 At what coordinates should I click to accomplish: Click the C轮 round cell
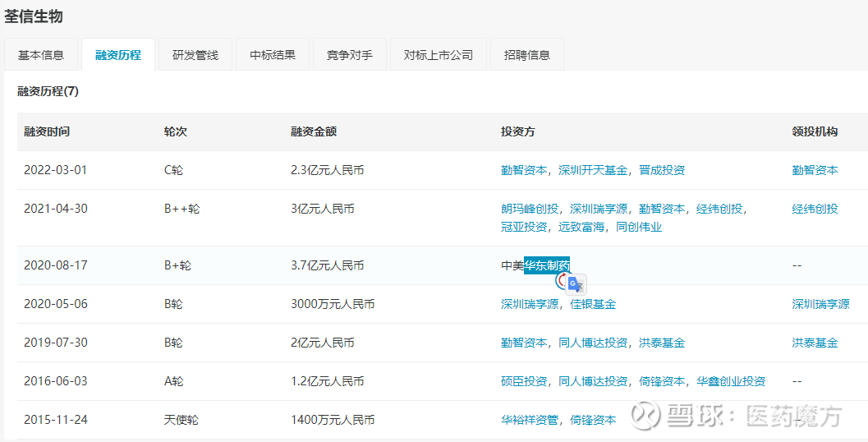(173, 170)
